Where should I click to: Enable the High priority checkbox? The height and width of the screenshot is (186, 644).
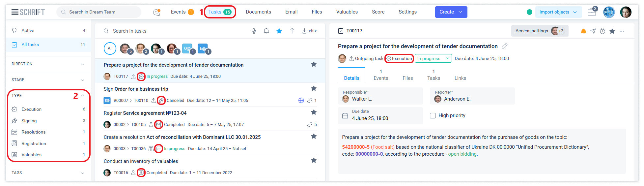[433, 115]
